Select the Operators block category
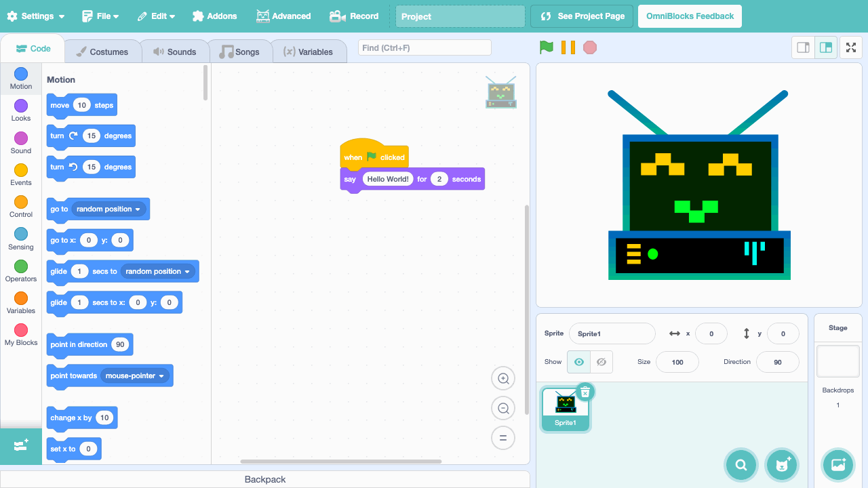Image resolution: width=868 pixels, height=488 pixels. 21,270
